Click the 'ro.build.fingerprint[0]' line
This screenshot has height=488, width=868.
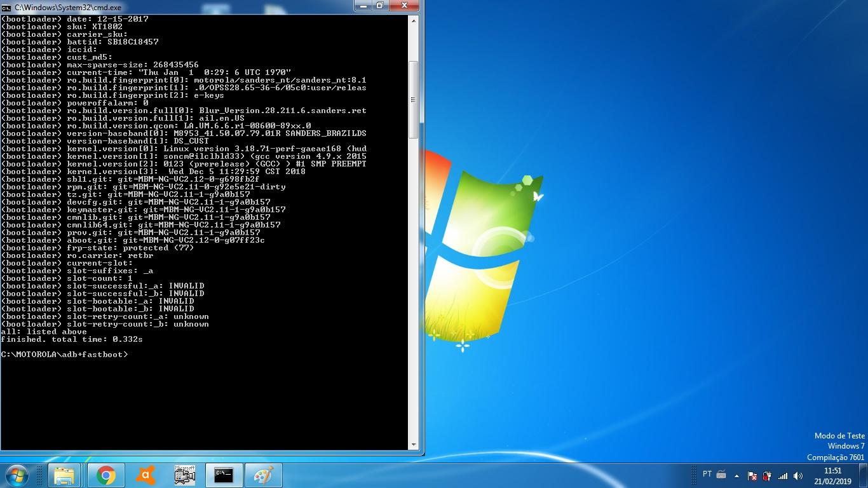point(184,80)
